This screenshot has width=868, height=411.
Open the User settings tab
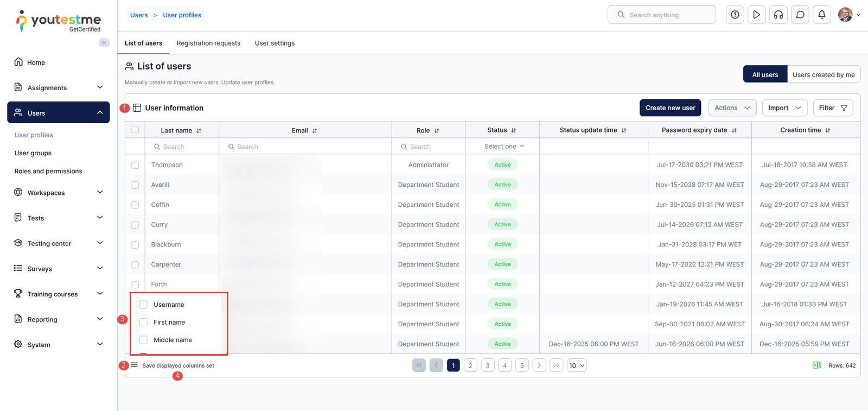click(x=275, y=43)
